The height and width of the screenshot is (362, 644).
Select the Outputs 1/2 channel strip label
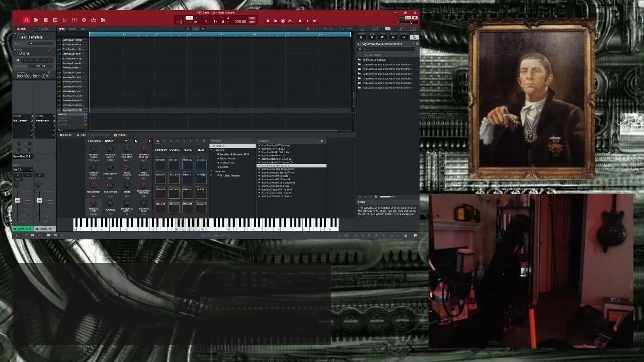click(x=45, y=229)
